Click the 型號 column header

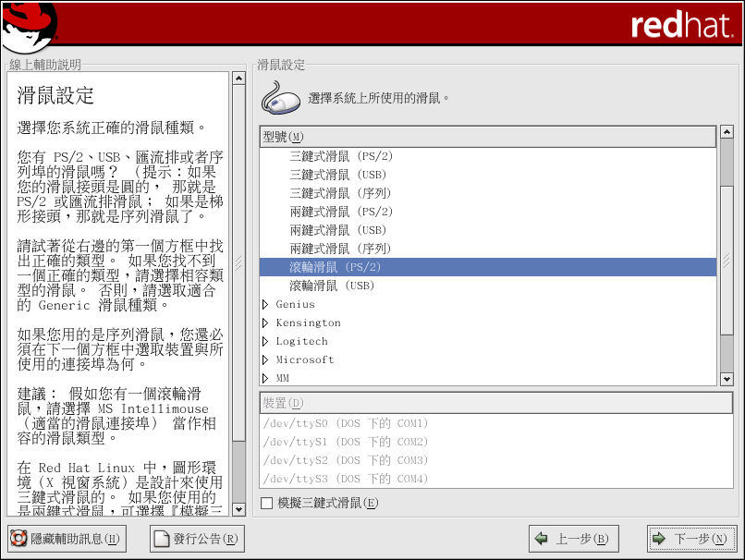(488, 137)
